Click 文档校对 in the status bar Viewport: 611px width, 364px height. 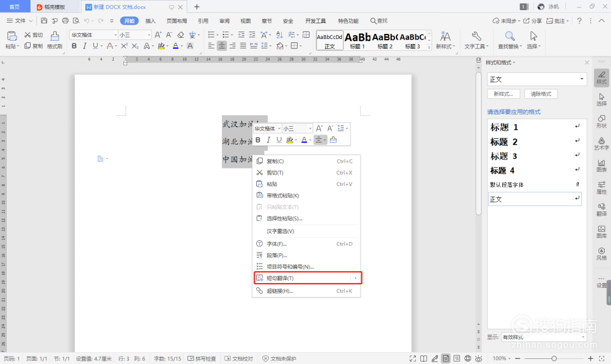click(239, 358)
